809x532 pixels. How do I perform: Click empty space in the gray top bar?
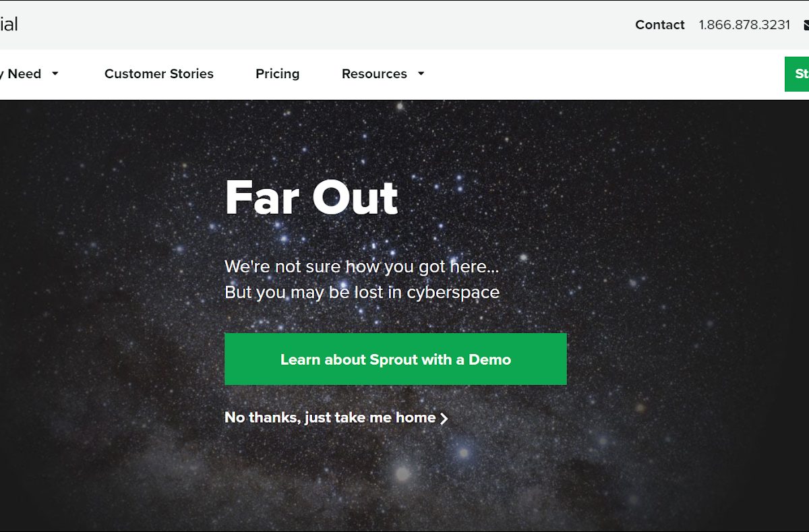(337, 25)
